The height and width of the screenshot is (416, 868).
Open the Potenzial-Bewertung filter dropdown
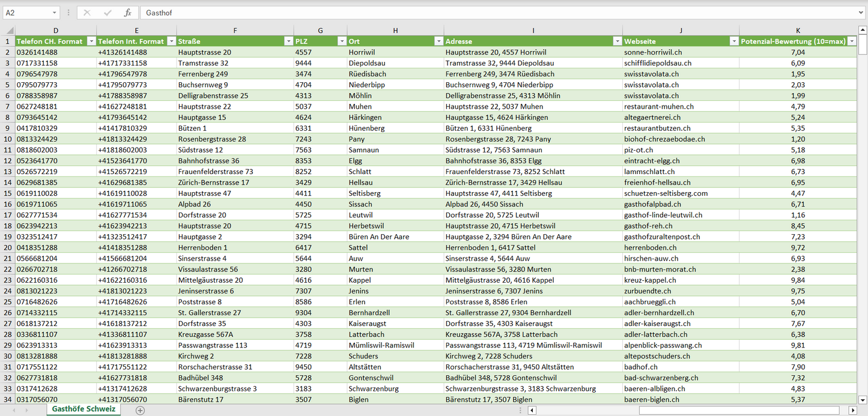851,41
